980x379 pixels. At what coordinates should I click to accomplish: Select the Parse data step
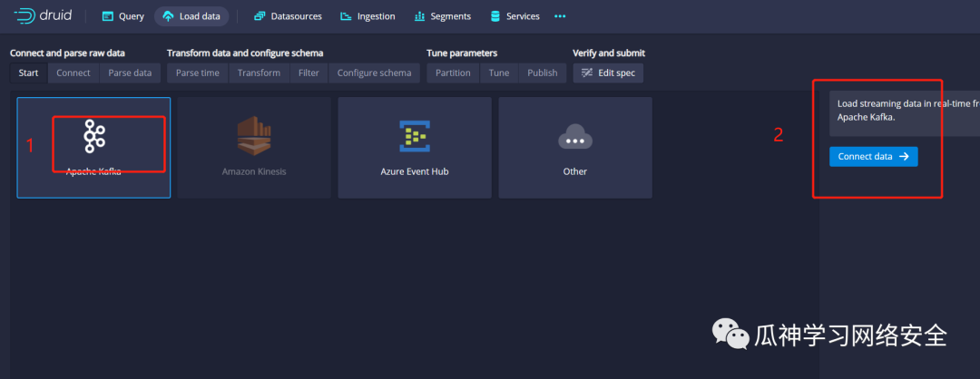(x=130, y=73)
